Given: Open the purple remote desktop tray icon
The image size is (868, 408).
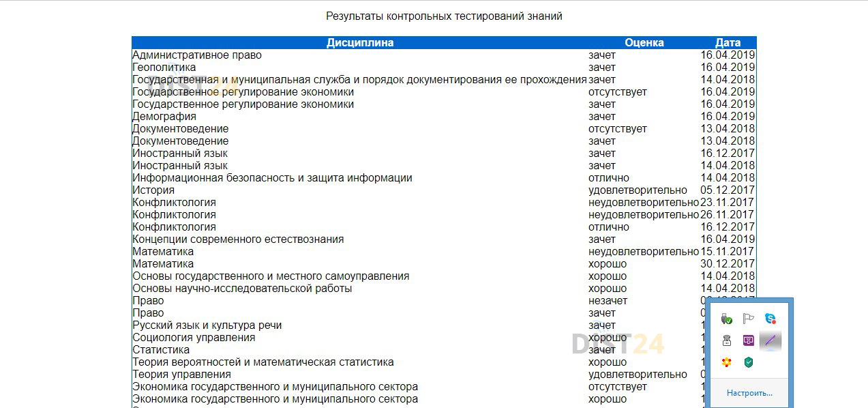Looking at the screenshot, I should click(749, 340).
